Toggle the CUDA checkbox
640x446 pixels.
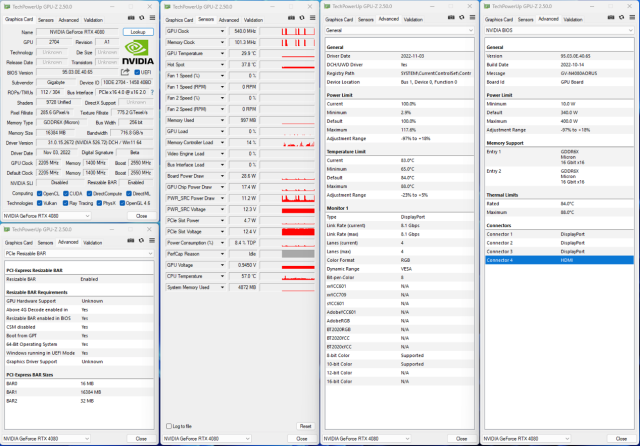(66, 193)
